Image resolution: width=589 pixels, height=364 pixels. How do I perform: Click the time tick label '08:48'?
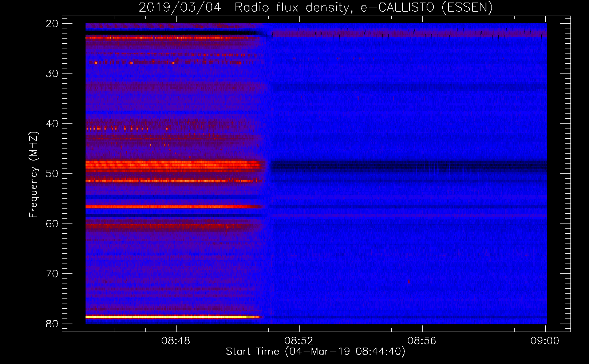pyautogui.click(x=176, y=341)
